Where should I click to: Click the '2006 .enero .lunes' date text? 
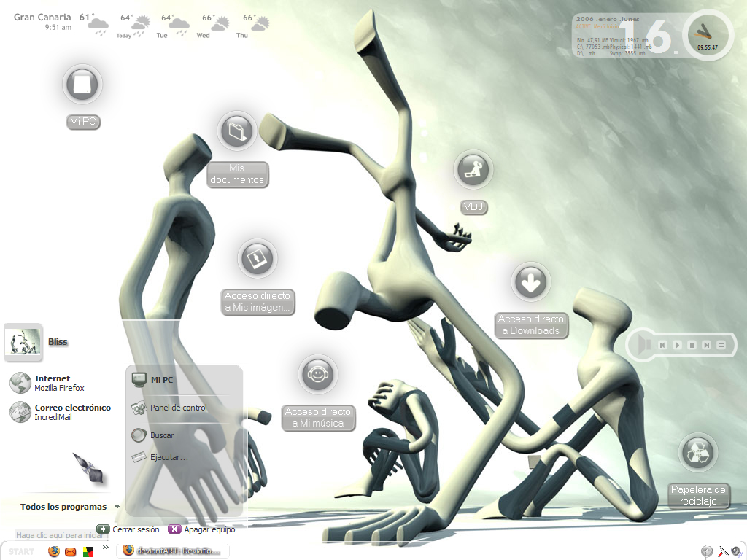608,19
